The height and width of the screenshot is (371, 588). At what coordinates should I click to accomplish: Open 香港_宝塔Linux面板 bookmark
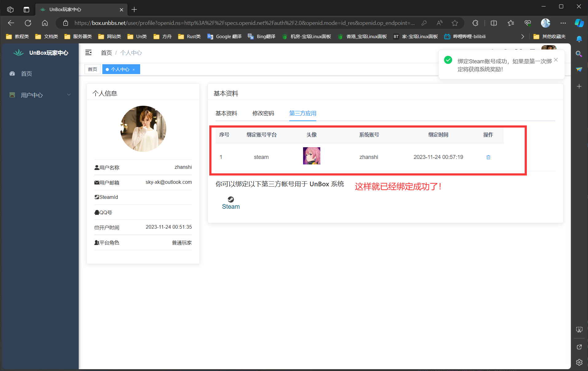[x=362, y=37]
